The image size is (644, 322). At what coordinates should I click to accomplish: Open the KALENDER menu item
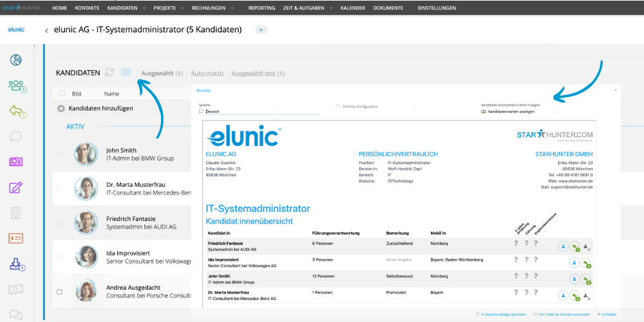tap(352, 8)
